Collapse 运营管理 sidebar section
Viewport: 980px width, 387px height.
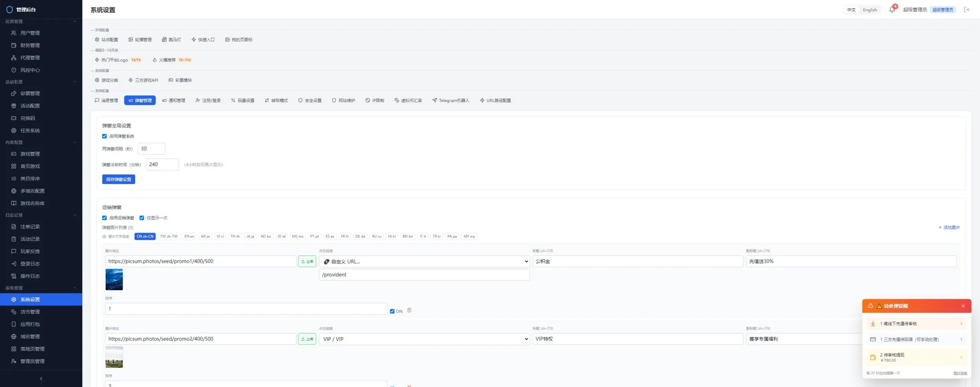pos(41,21)
